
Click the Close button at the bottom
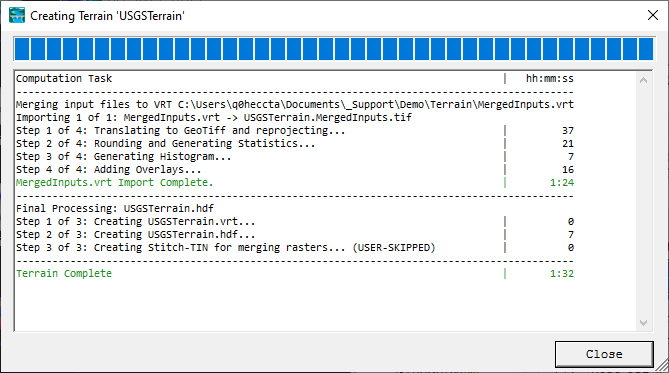(604, 354)
